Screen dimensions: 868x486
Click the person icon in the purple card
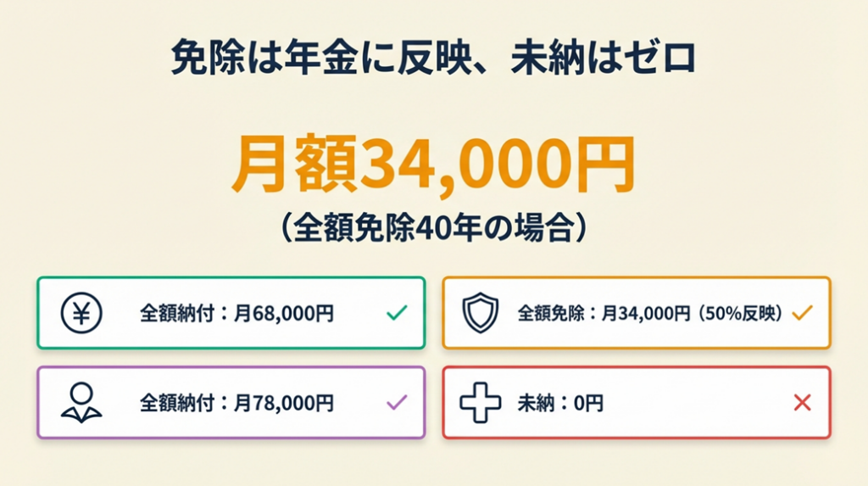coord(81,402)
